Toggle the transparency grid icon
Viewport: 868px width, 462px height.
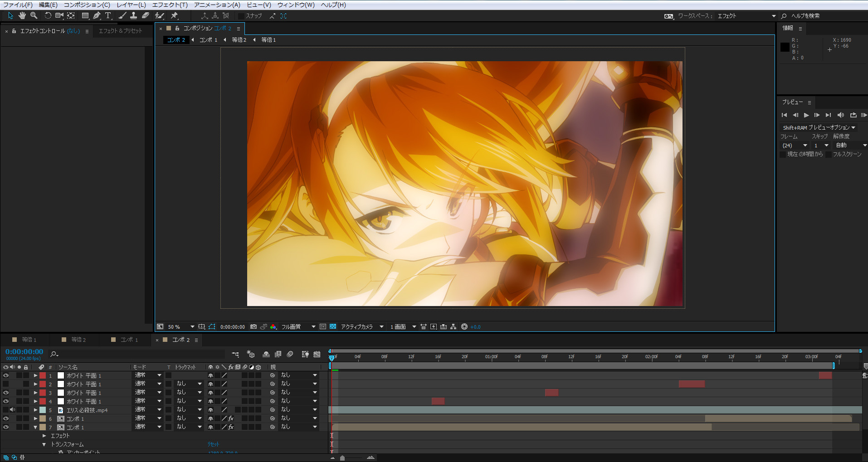pyautogui.click(x=333, y=326)
